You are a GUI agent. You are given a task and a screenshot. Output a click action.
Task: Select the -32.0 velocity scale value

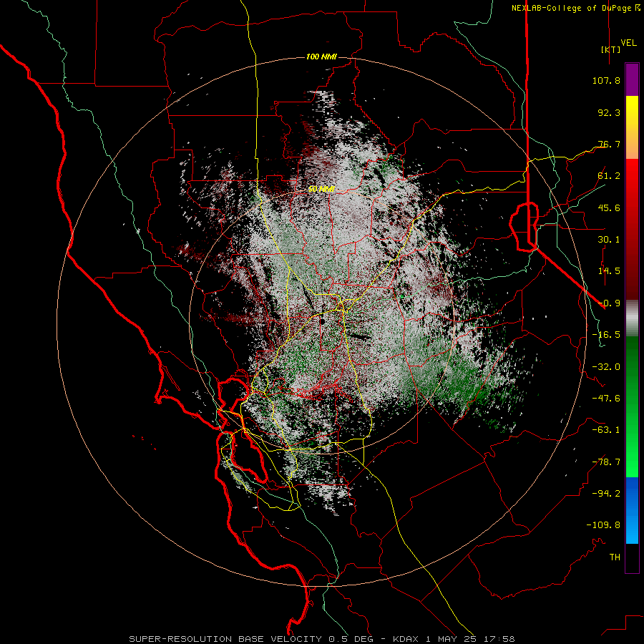[x=606, y=367]
